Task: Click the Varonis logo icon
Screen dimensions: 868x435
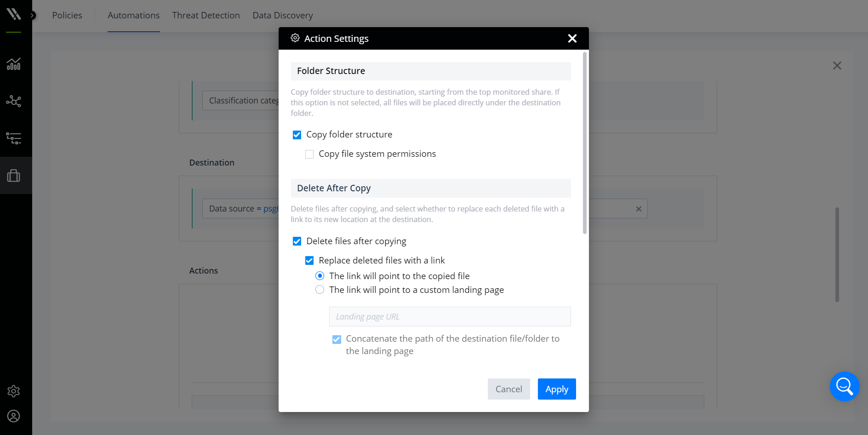Action: [14, 14]
